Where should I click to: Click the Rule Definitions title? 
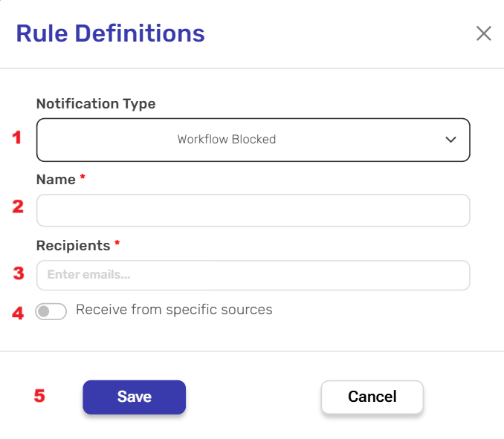[110, 33]
